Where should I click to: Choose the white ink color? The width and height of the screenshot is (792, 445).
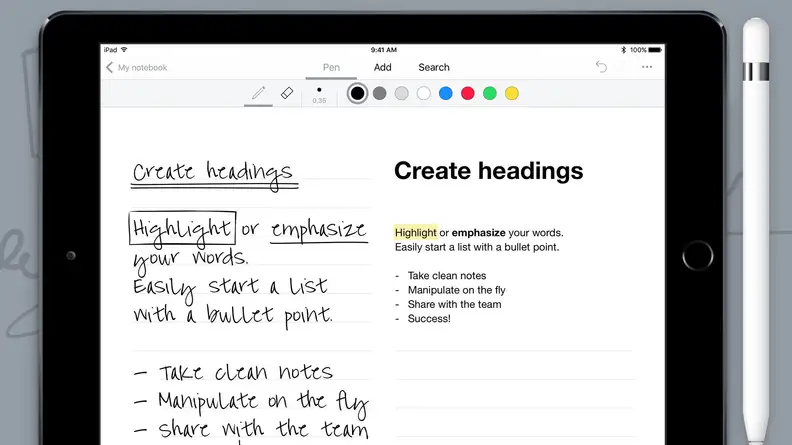pyautogui.click(x=424, y=93)
